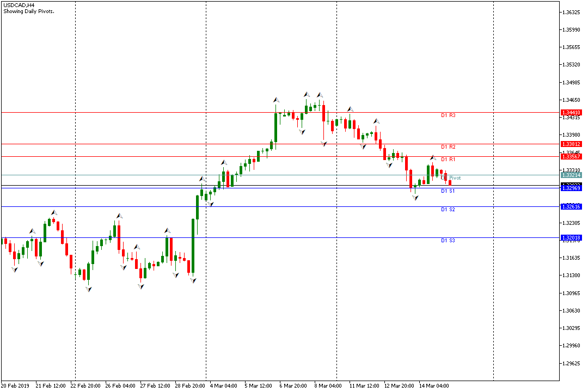Screen dimensions: 588x392
Task: Select the D1 R2 resistance label
Action: (448, 147)
